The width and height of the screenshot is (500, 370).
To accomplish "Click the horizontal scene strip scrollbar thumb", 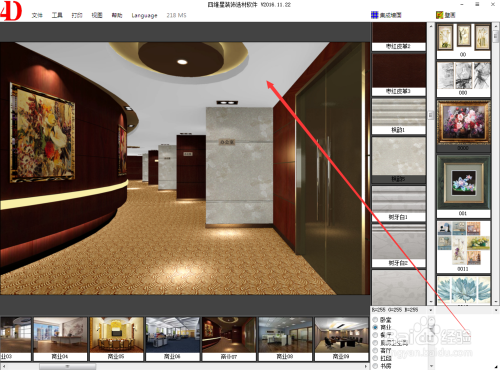I will point(67,366).
